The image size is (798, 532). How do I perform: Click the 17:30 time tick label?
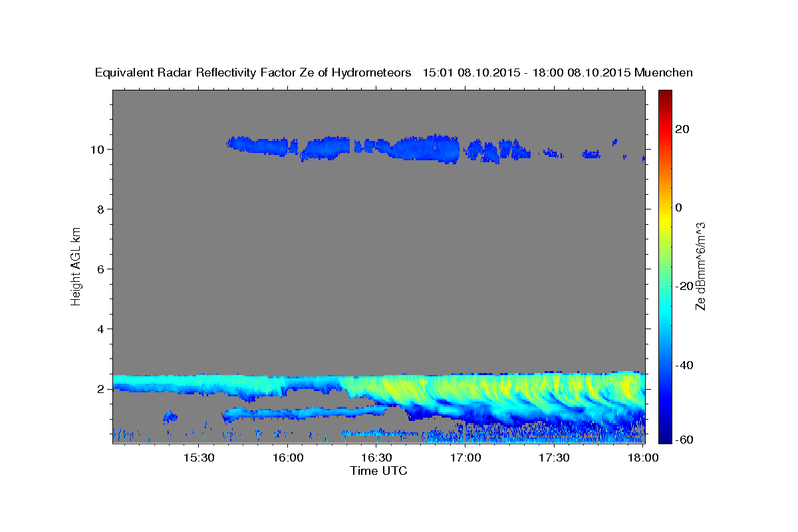554,458
